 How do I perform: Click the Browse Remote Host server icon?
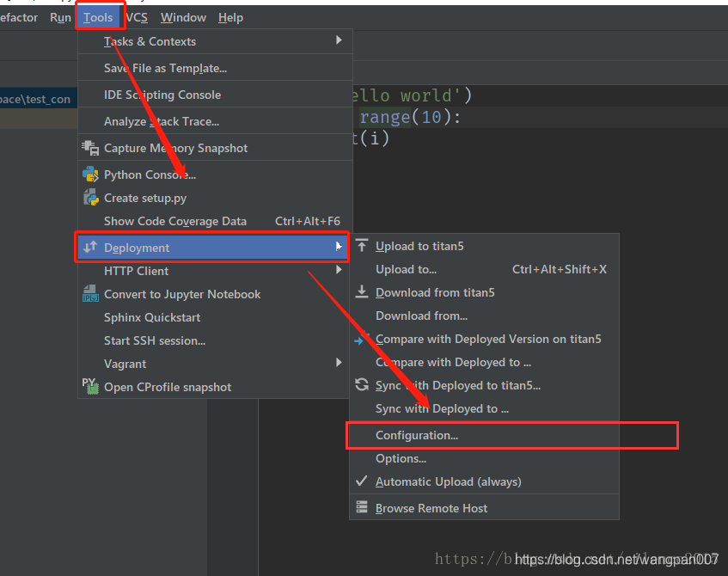362,507
